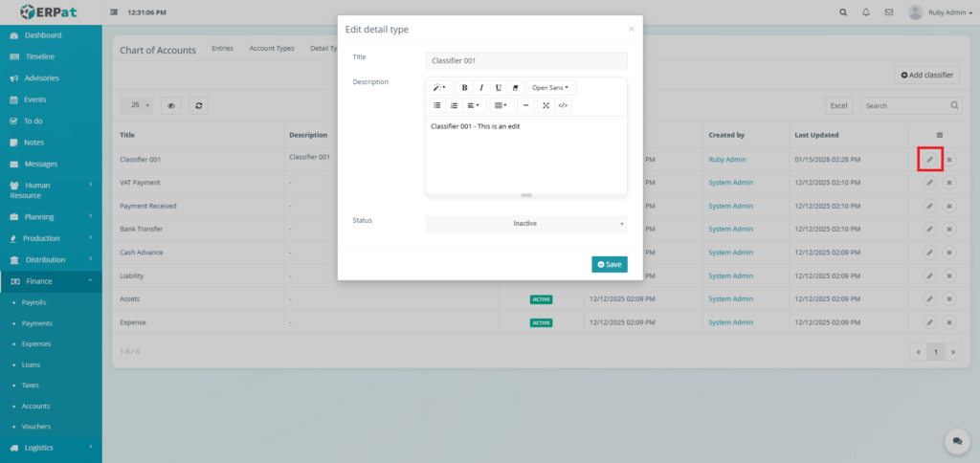Switch to the Account Types tab

pyautogui.click(x=272, y=48)
